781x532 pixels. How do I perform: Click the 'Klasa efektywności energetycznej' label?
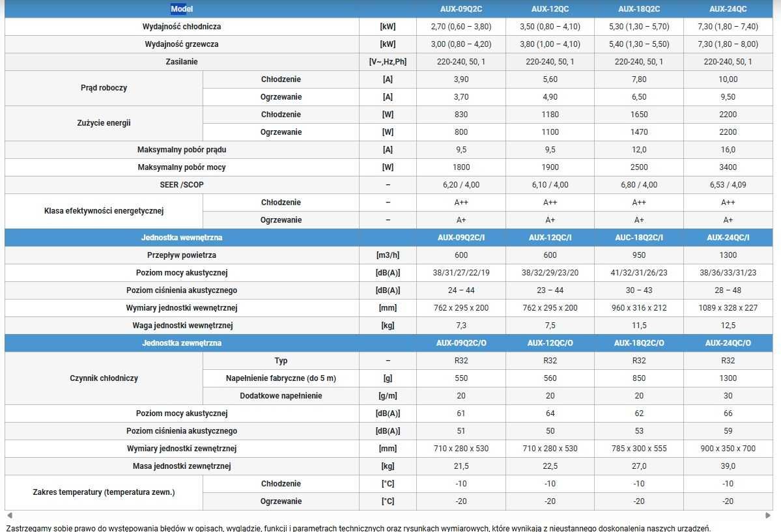pos(104,211)
